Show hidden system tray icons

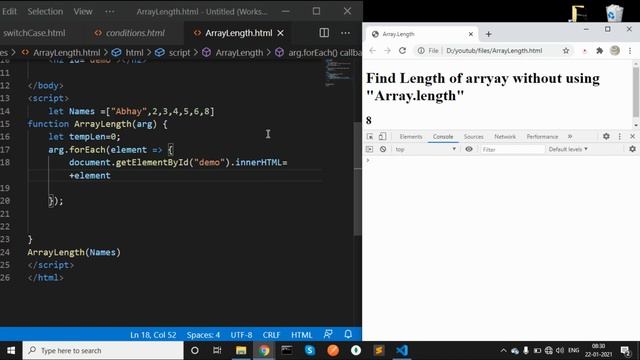tap(503, 350)
